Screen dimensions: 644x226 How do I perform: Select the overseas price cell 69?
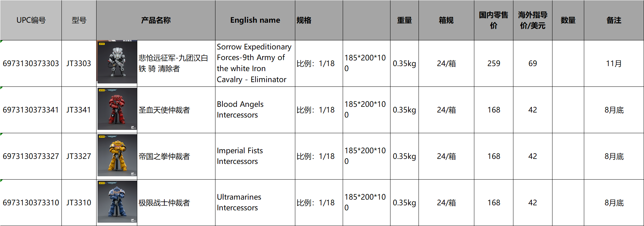(x=532, y=63)
